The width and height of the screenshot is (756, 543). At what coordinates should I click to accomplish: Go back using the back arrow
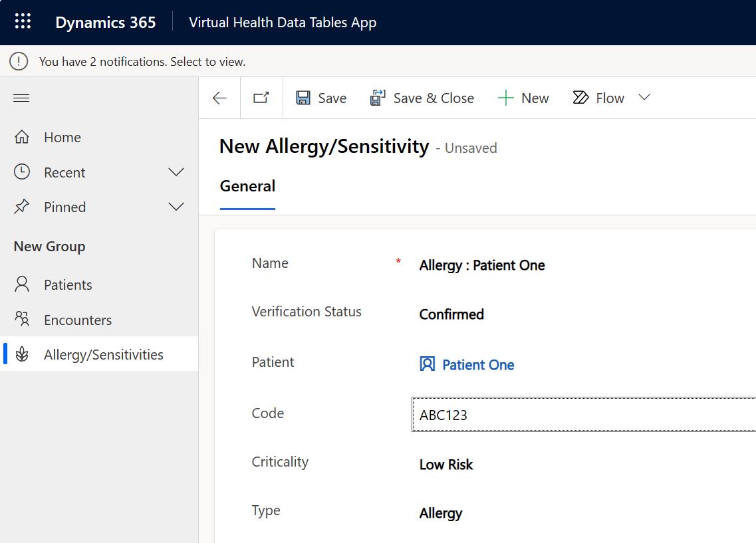(219, 98)
